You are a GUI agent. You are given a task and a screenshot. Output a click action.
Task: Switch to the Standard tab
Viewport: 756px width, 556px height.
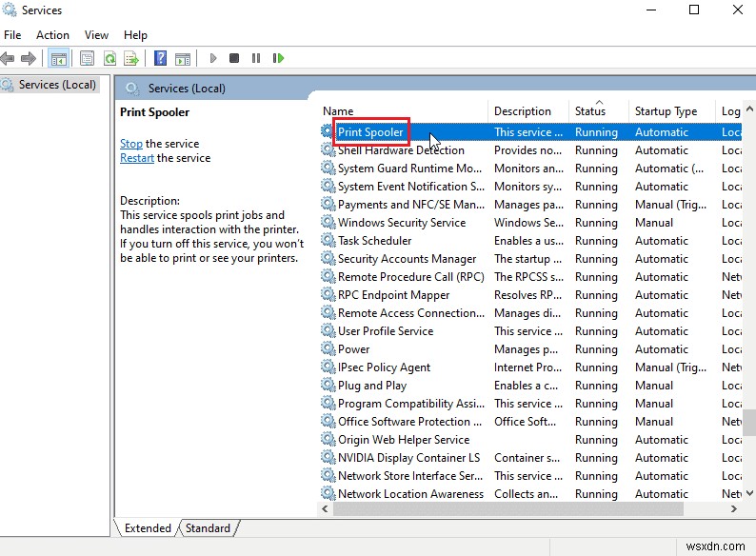[x=208, y=528]
